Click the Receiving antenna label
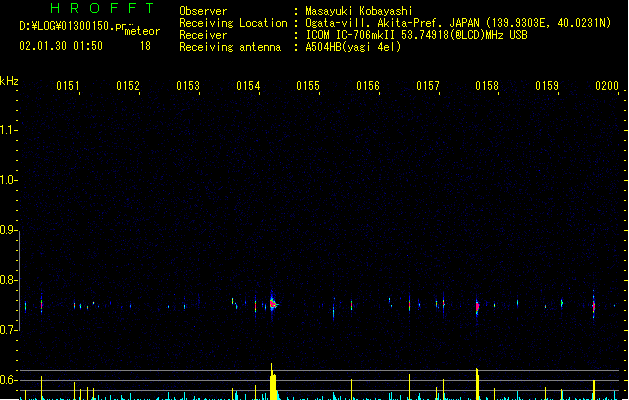This screenshot has height=400, width=629. [x=230, y=47]
